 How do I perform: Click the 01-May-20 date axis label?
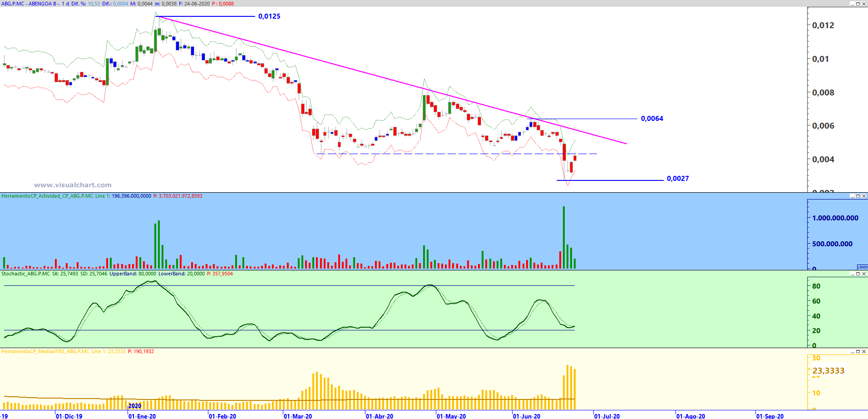[x=451, y=416]
